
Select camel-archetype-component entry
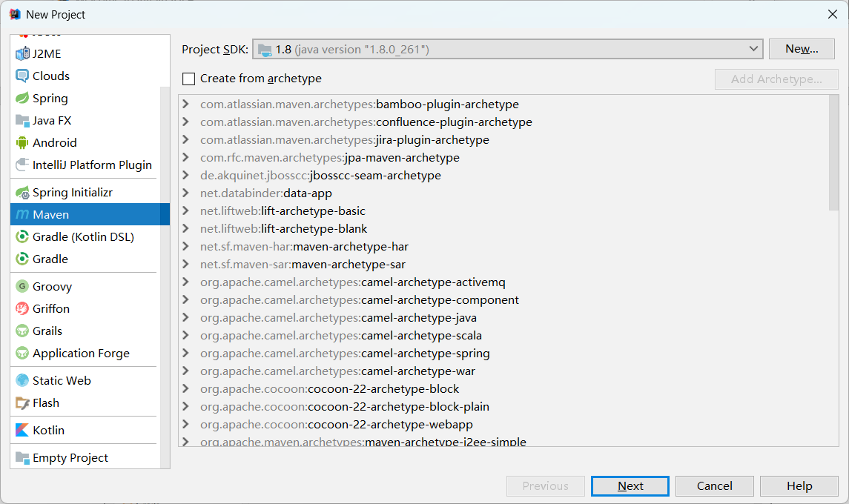(x=359, y=300)
